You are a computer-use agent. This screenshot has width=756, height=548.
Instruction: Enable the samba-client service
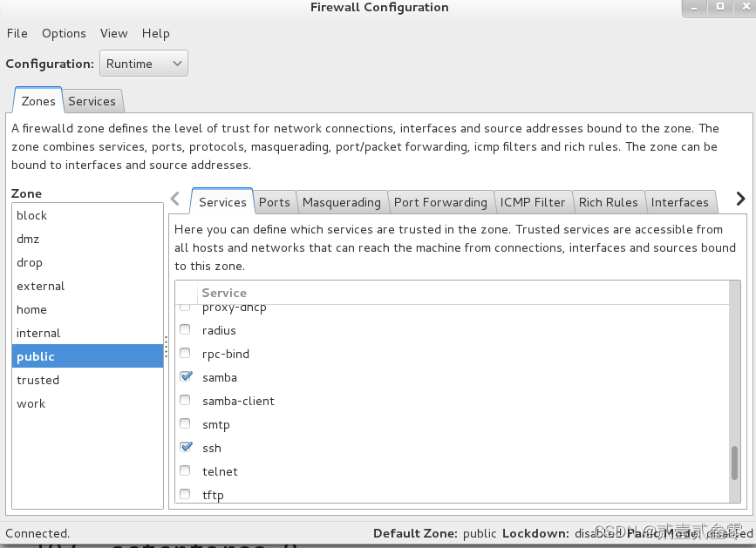pyautogui.click(x=185, y=400)
